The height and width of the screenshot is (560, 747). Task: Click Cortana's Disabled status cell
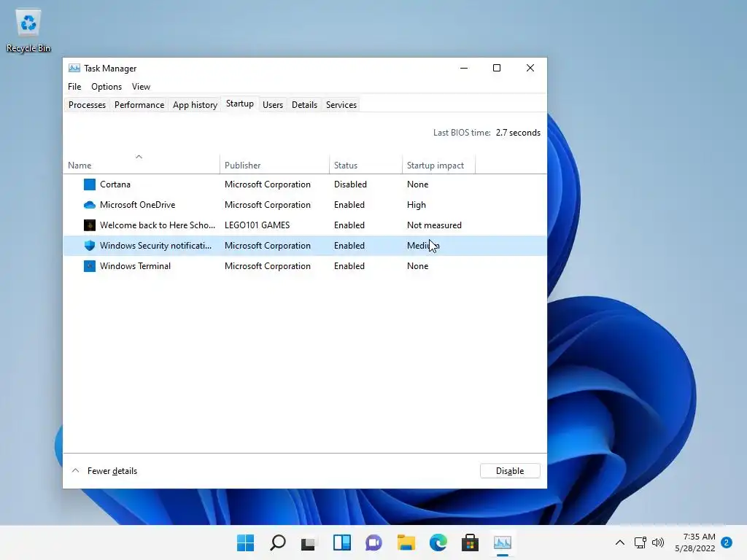350,184
